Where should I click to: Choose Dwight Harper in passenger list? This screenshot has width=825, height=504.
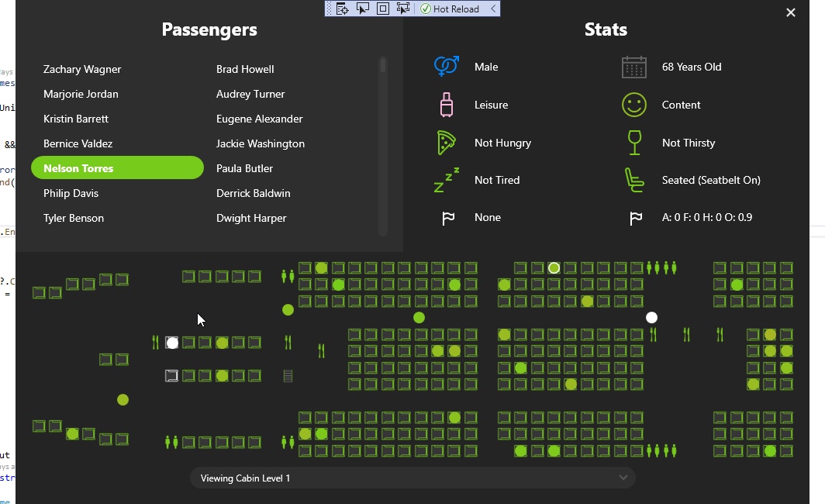251,218
